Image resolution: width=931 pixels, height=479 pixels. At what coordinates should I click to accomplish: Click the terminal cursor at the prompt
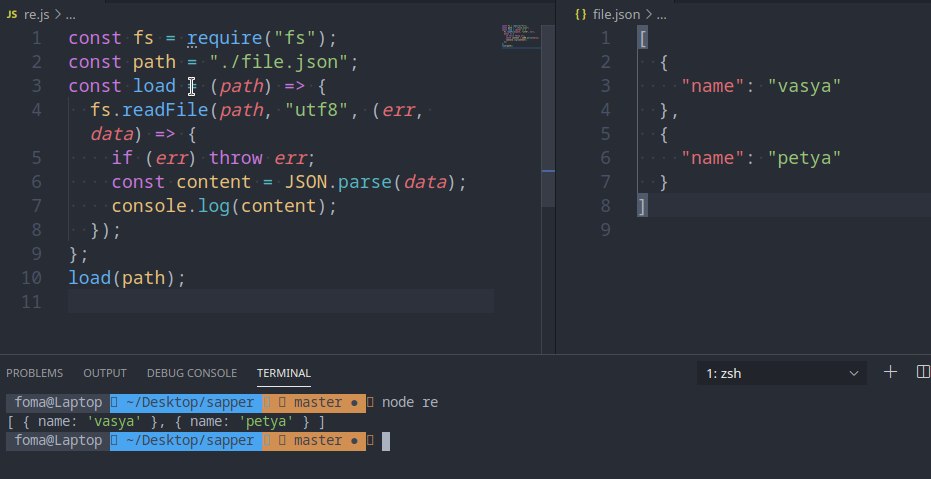(386, 441)
